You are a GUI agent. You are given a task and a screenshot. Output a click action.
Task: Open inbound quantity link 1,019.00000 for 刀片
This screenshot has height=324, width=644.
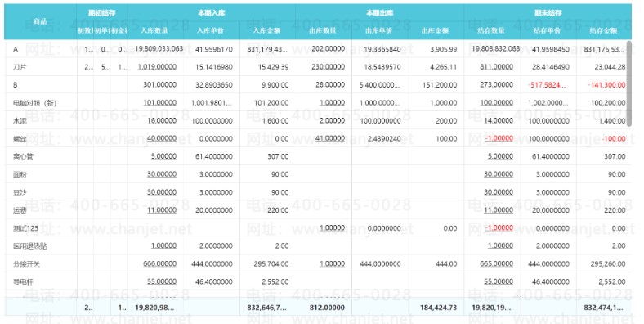click(157, 66)
